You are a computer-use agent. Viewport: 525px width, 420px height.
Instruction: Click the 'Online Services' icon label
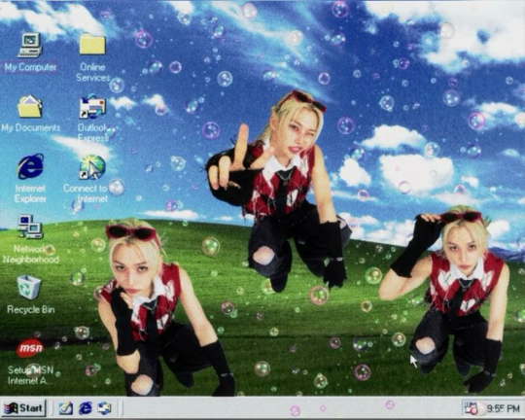[x=92, y=72]
